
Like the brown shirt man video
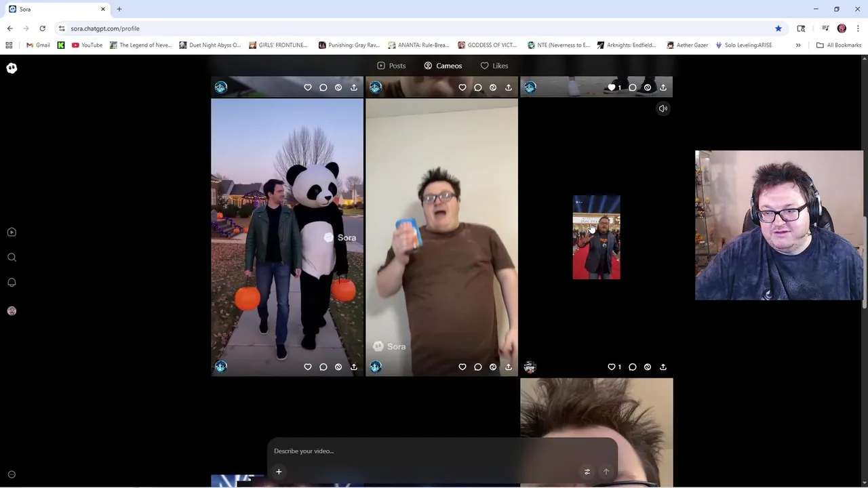point(462,367)
